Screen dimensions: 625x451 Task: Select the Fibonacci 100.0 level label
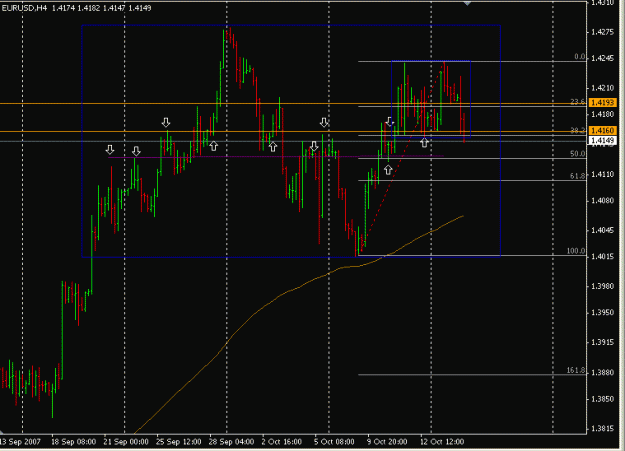[x=576, y=251]
